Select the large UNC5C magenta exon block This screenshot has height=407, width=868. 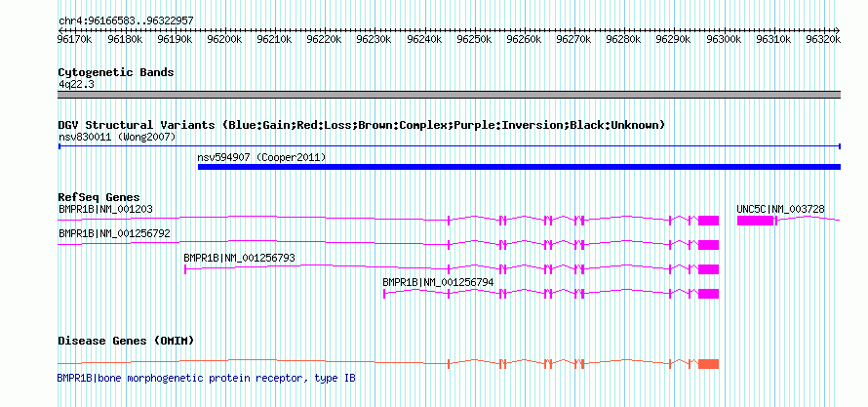tap(755, 221)
